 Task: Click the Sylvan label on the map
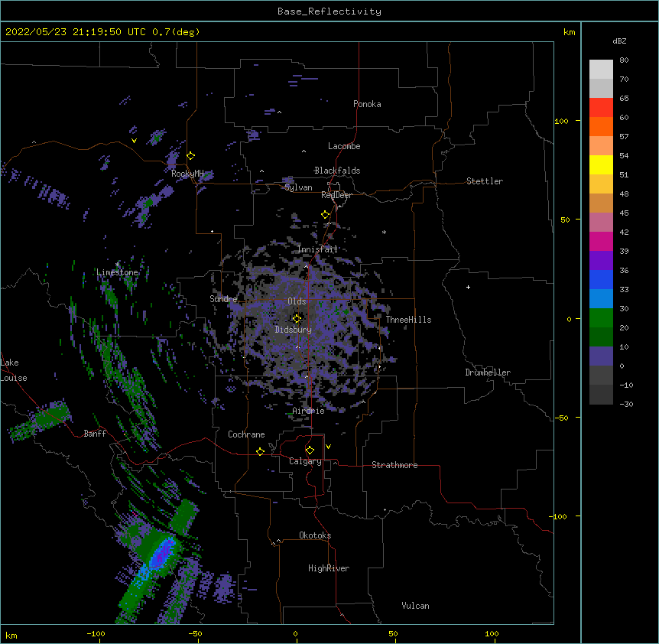tap(298, 187)
